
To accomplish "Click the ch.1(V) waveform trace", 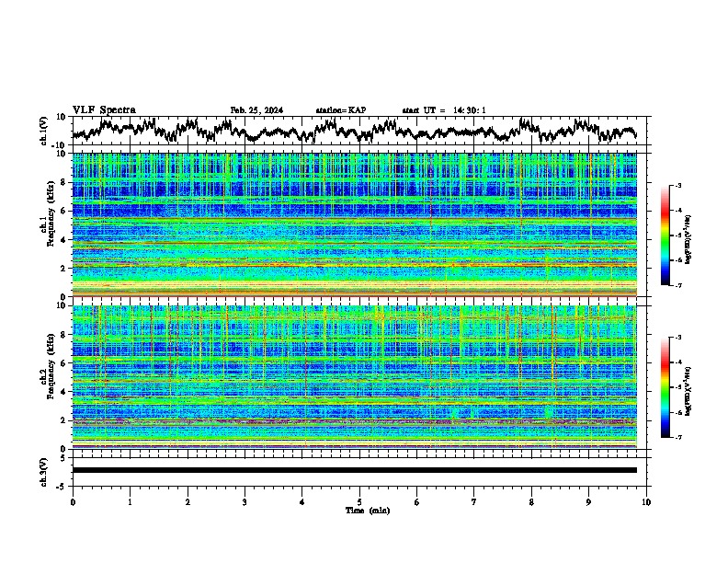I will click(355, 131).
